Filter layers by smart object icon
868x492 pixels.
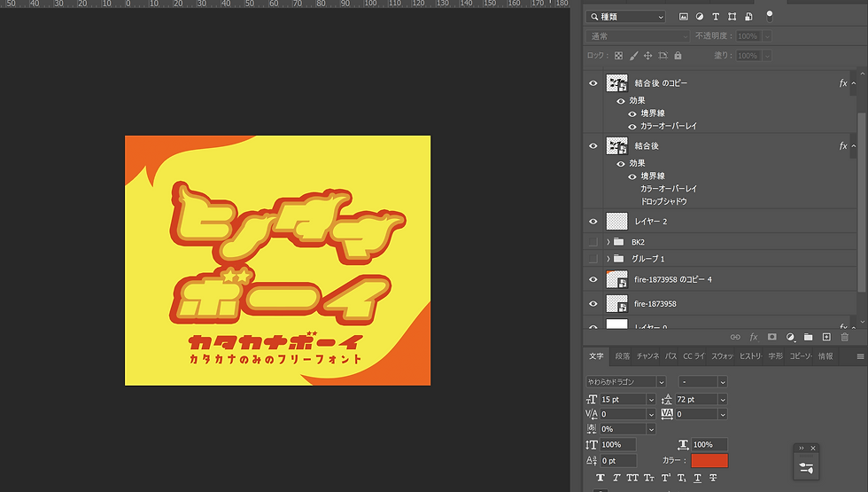pos(748,17)
